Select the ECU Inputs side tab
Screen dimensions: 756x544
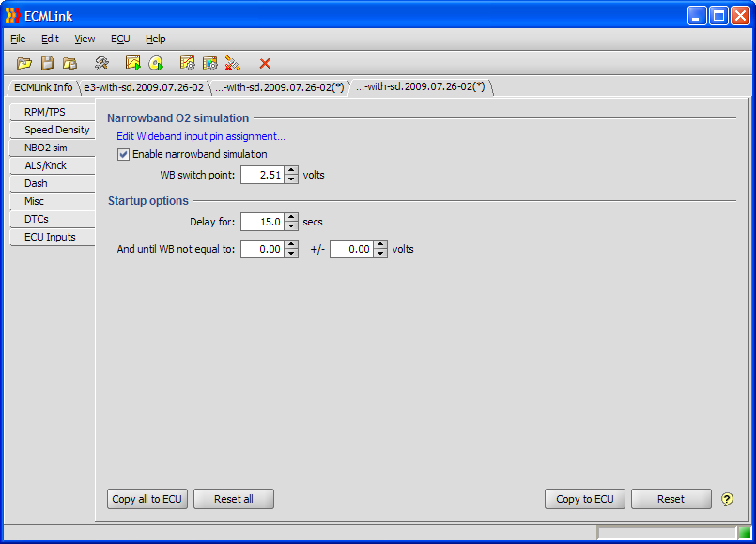pos(50,237)
